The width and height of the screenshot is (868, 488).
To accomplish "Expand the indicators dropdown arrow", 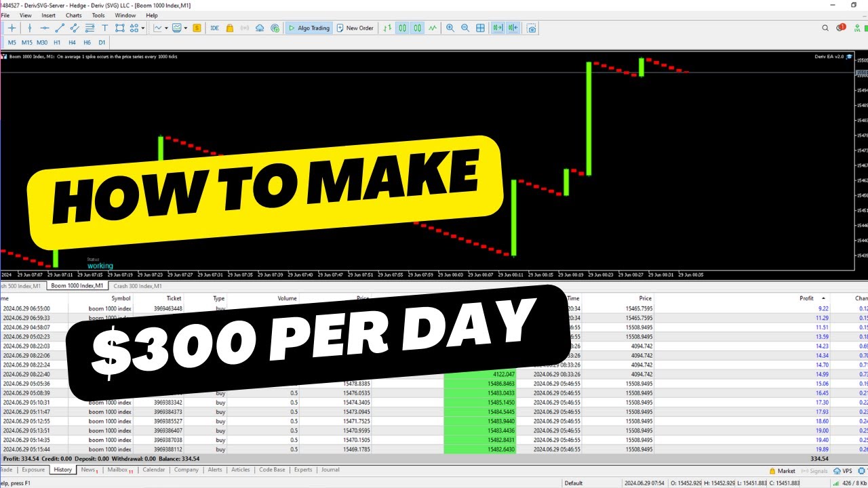I will [166, 28].
